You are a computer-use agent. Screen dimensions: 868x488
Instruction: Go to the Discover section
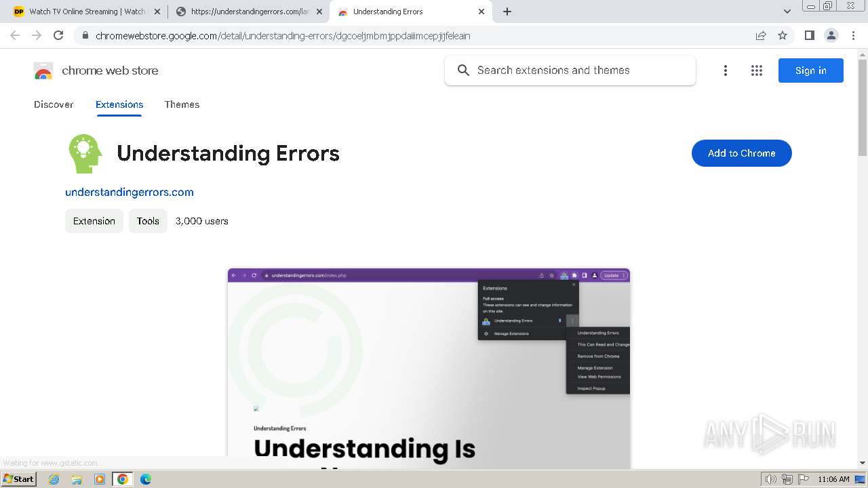point(54,104)
